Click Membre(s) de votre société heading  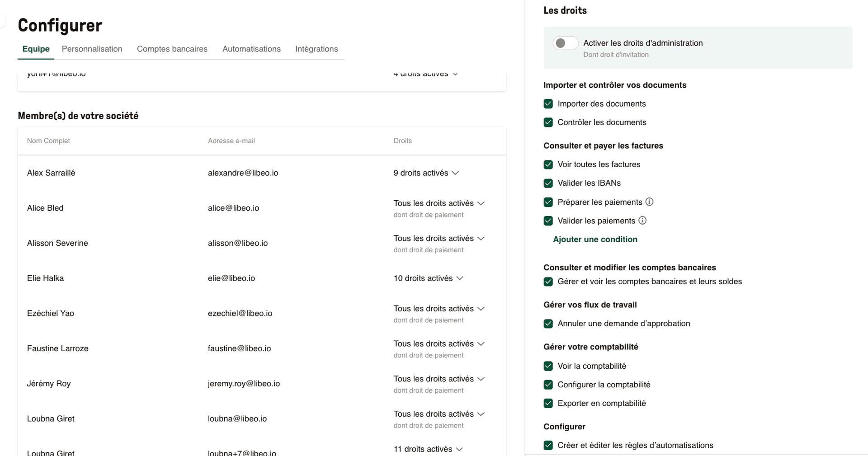tap(78, 116)
